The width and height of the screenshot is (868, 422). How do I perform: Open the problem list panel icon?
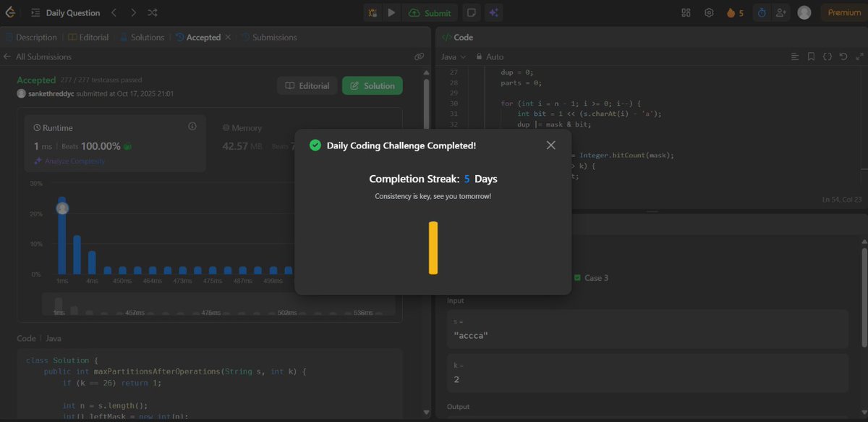coord(35,13)
